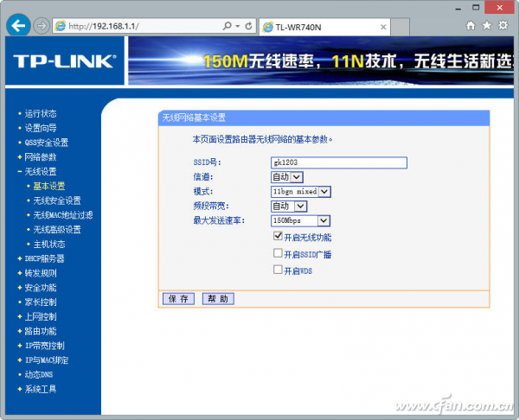Open QSS安全设置 menu item
This screenshot has height=420, width=519.
coord(47,143)
